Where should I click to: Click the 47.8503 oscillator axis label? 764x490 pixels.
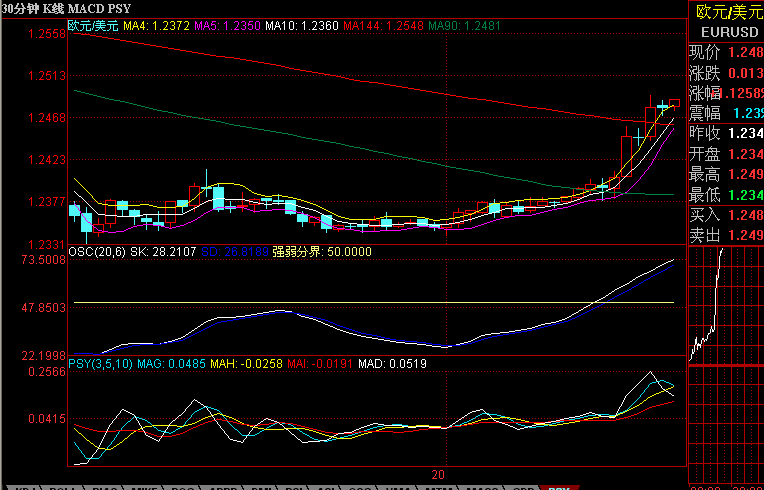click(43, 308)
